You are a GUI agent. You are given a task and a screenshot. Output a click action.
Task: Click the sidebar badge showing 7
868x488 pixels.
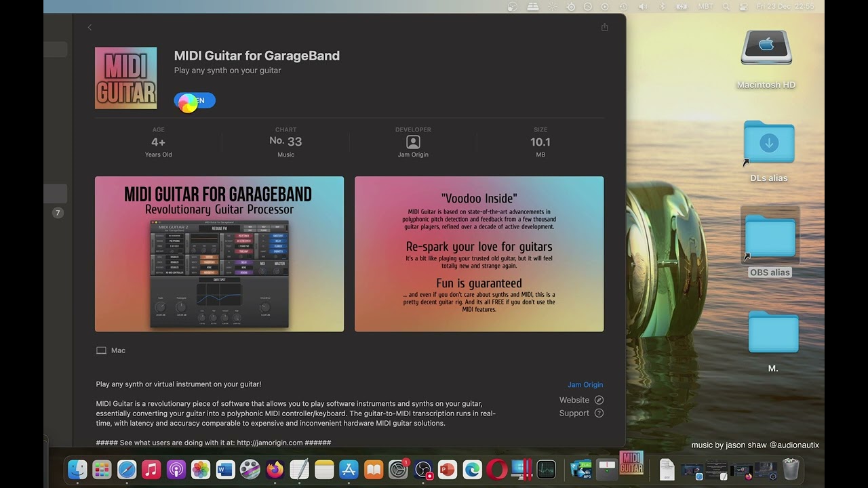(x=58, y=213)
